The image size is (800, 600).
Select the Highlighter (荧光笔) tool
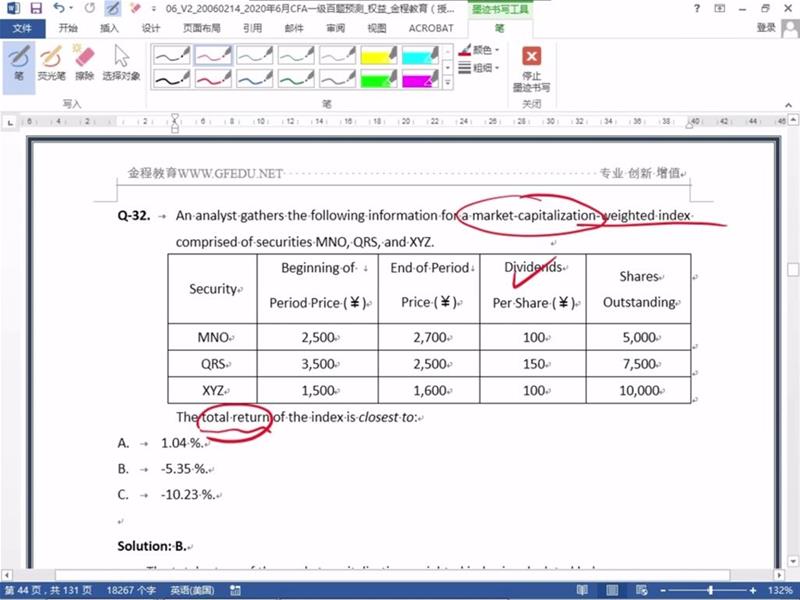[x=51, y=64]
